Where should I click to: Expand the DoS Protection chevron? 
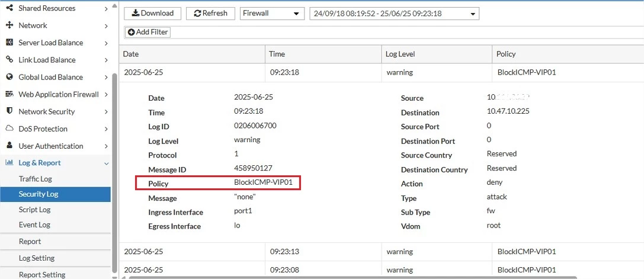(106, 129)
